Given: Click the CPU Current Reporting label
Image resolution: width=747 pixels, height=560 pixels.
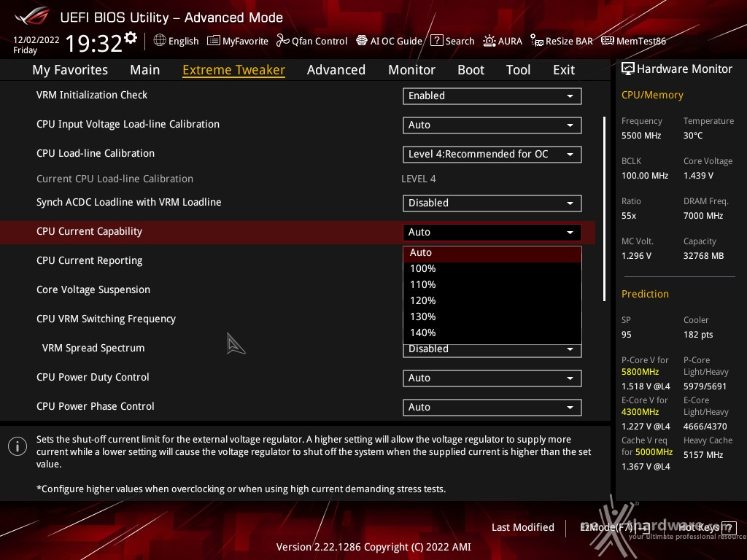Looking at the screenshot, I should (90, 261).
